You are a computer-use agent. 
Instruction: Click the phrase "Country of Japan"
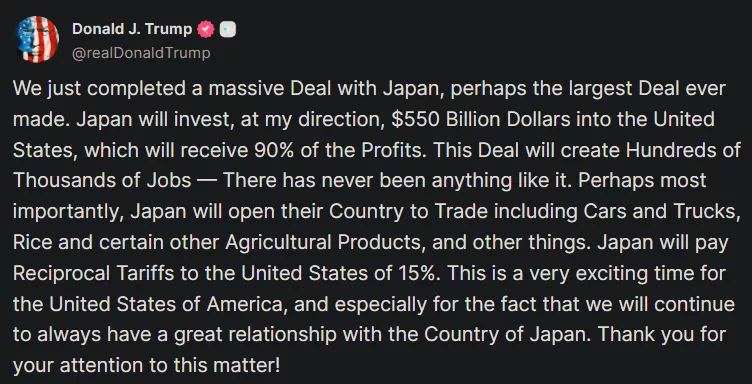click(504, 335)
